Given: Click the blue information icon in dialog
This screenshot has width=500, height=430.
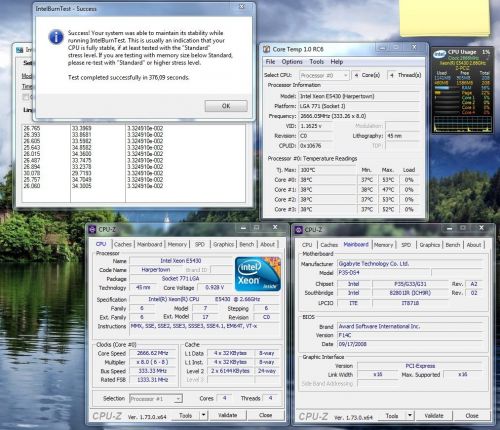Looking at the screenshot, I should (x=56, y=37).
